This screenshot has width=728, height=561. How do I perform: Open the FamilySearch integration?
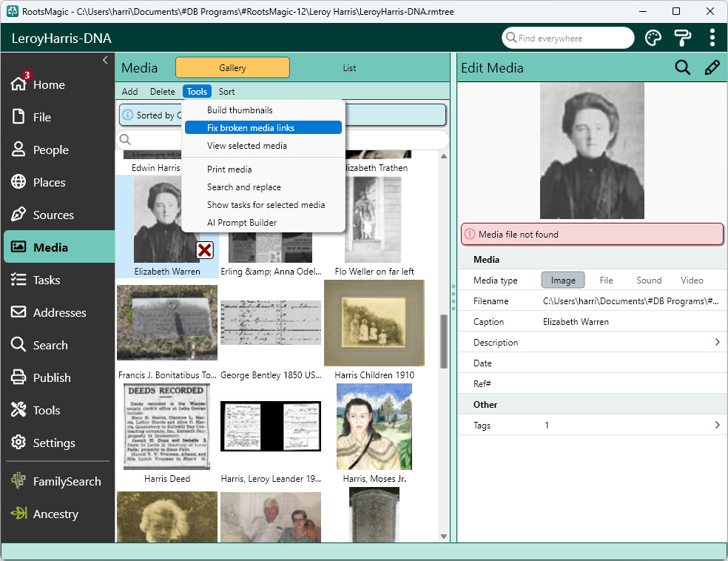click(x=55, y=481)
